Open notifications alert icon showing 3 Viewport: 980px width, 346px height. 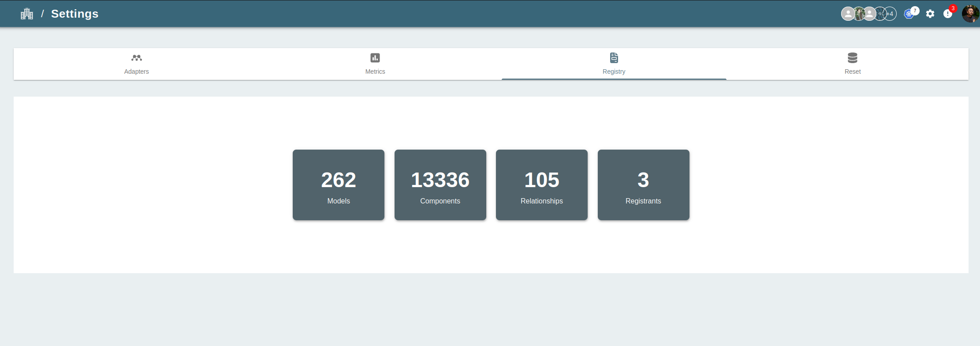coord(947,14)
